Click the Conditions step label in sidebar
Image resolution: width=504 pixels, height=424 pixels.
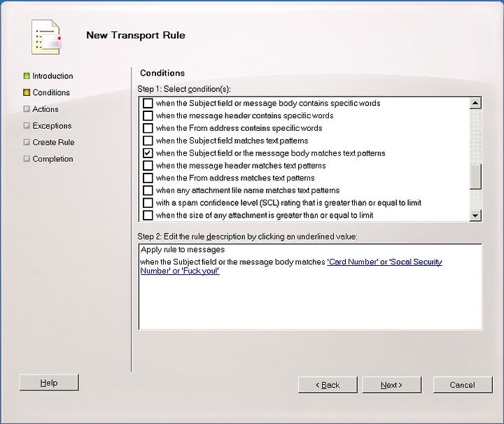coord(51,92)
